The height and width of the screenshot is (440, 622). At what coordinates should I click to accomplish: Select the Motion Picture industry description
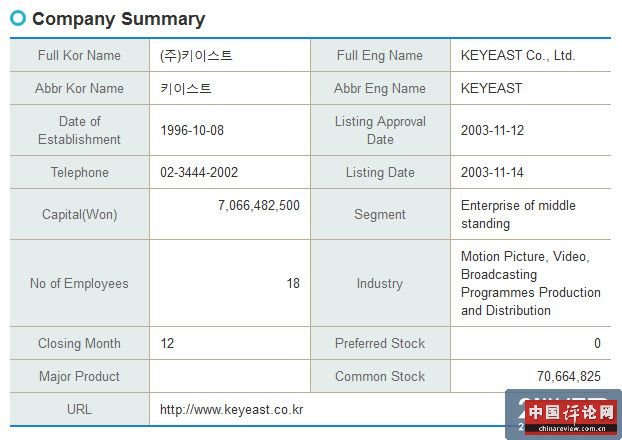(530, 283)
